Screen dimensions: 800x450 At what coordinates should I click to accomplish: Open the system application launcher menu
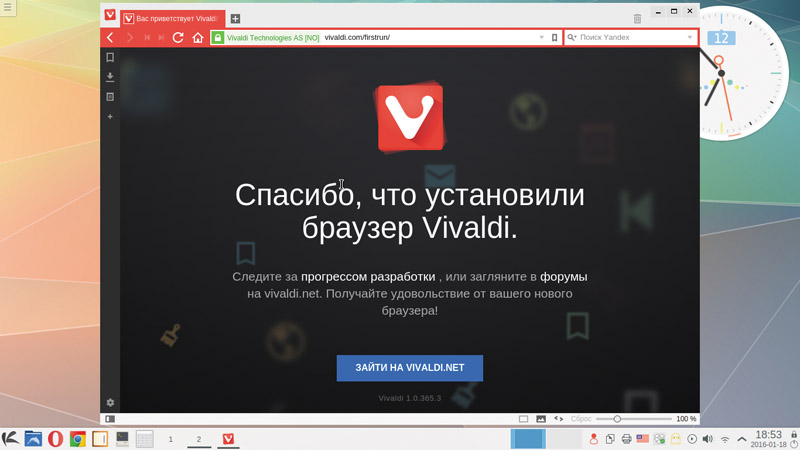coord(10,439)
